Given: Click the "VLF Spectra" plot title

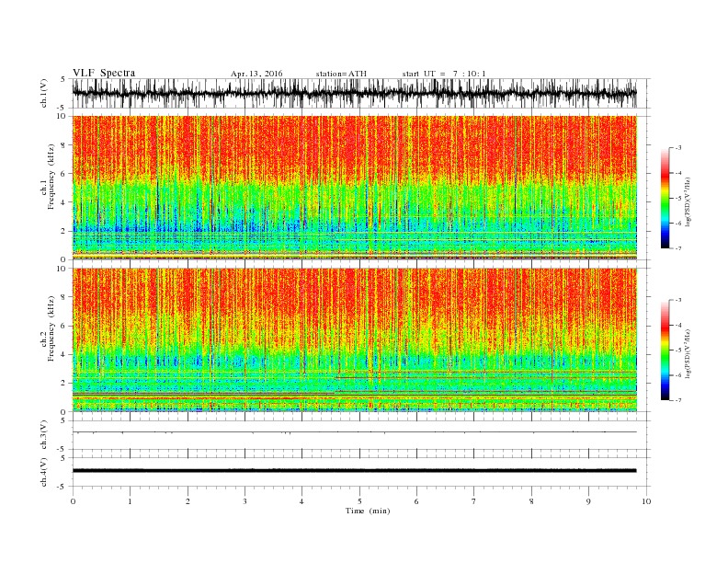Looking at the screenshot, I should pos(104,73).
